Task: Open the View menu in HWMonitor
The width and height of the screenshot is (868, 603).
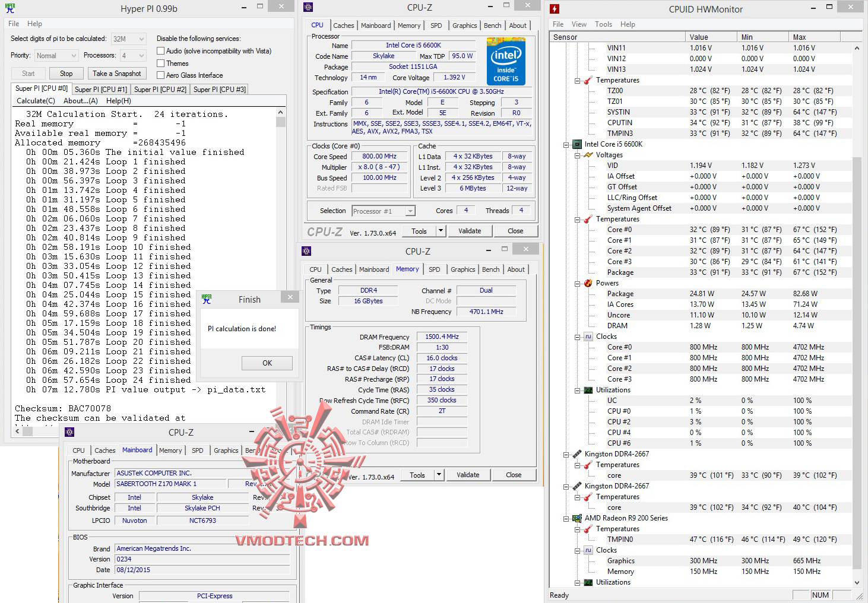Action: pos(579,24)
